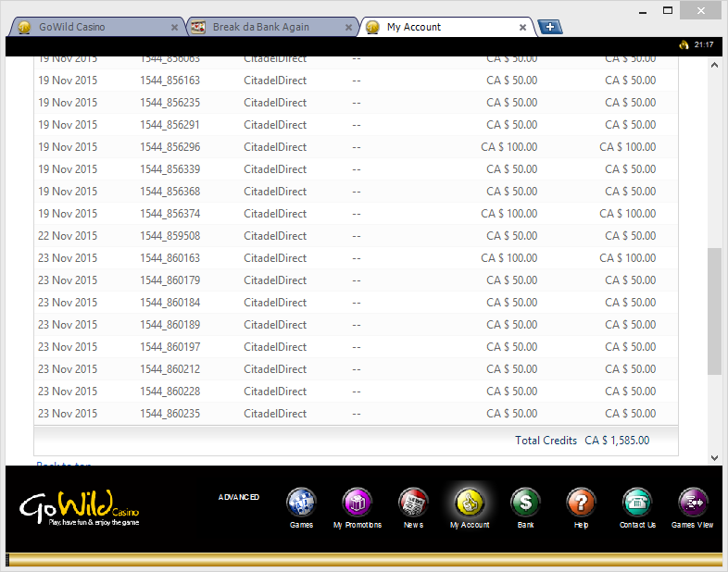The height and width of the screenshot is (572, 728).
Task: Click CitadelDirect in the 1544_859508 row
Action: click(x=275, y=236)
